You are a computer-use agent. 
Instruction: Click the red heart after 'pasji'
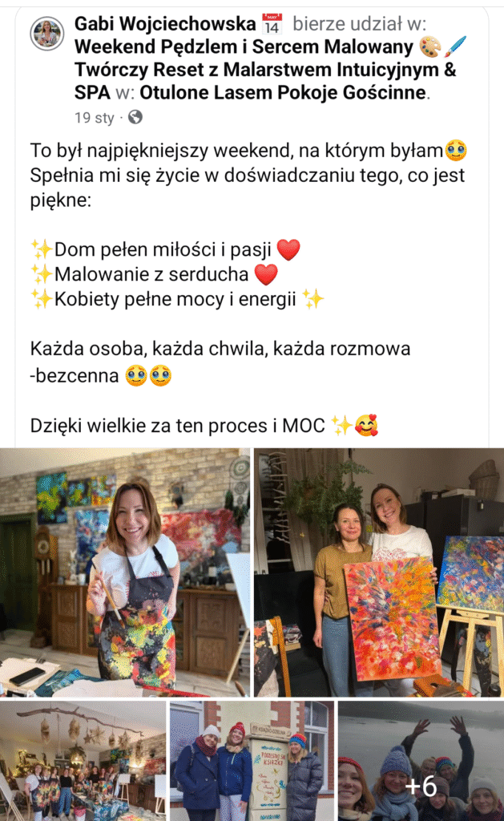288,249
